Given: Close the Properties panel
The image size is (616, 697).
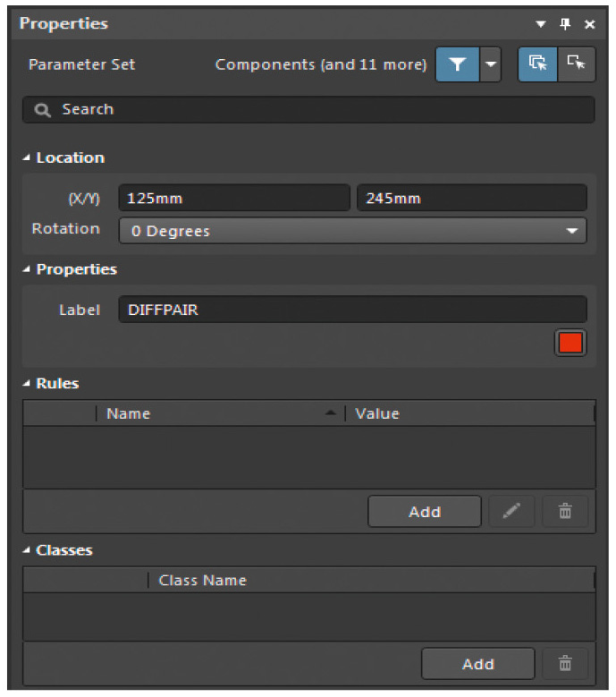Looking at the screenshot, I should (x=590, y=24).
